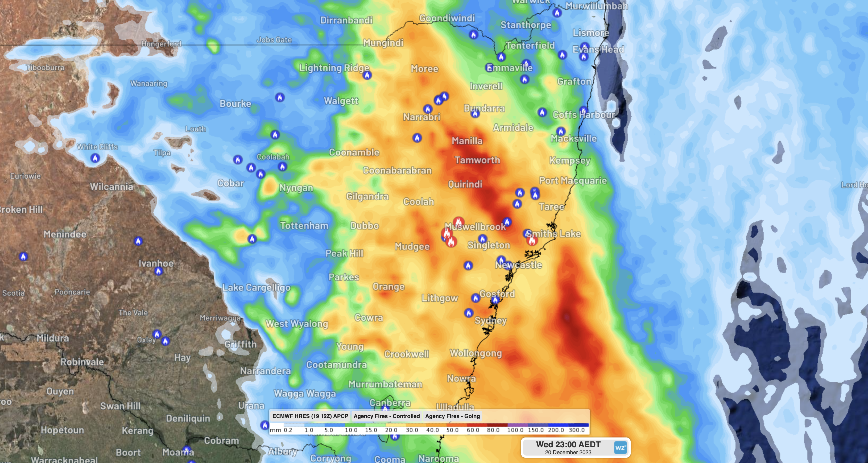Click the Wed 23:00 AEDT time label

click(568, 444)
